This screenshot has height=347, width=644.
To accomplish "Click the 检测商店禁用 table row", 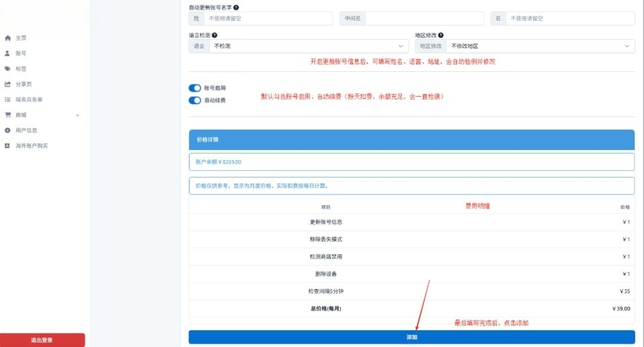I will click(x=411, y=257).
